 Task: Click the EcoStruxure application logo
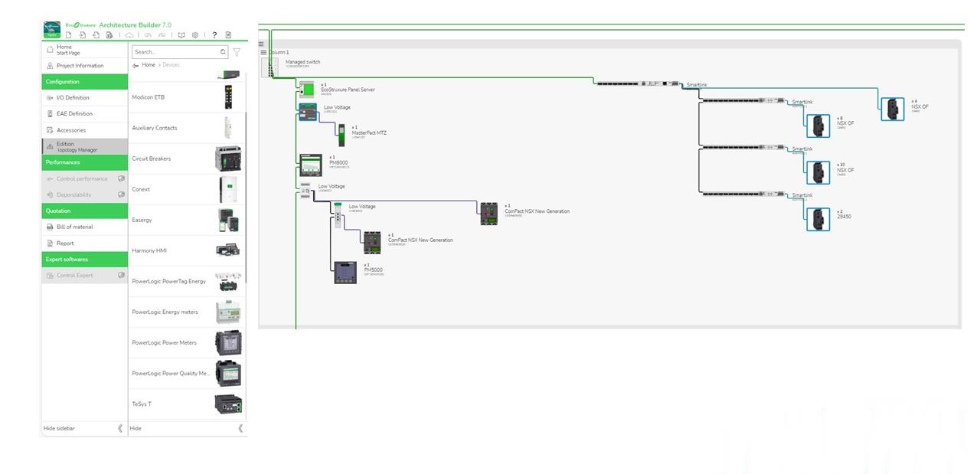52,29
